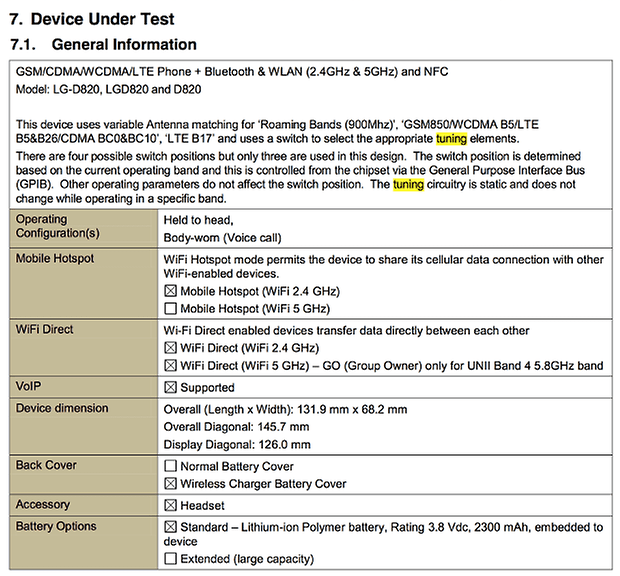Click the 'Operating Configuration(s)' row label
Screen dimensions: 620x576
(x=57, y=226)
